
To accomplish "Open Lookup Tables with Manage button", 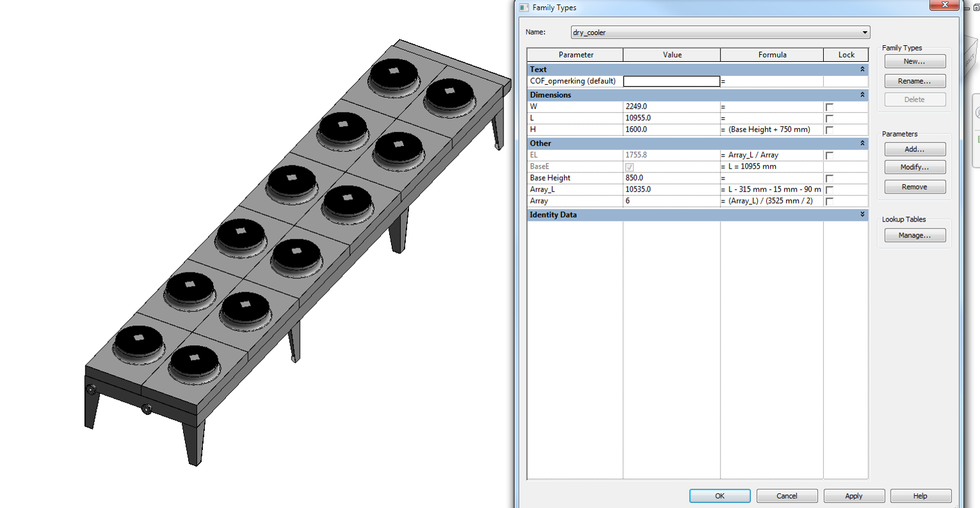I will pos(915,235).
